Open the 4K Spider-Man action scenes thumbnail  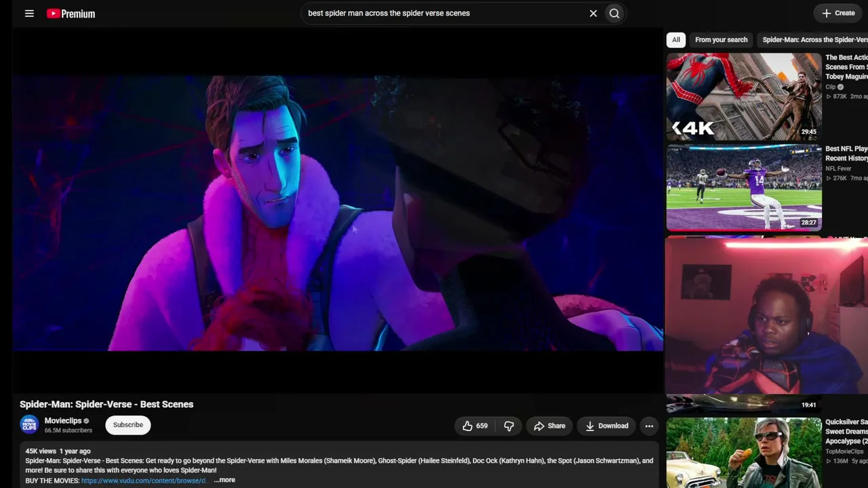744,96
